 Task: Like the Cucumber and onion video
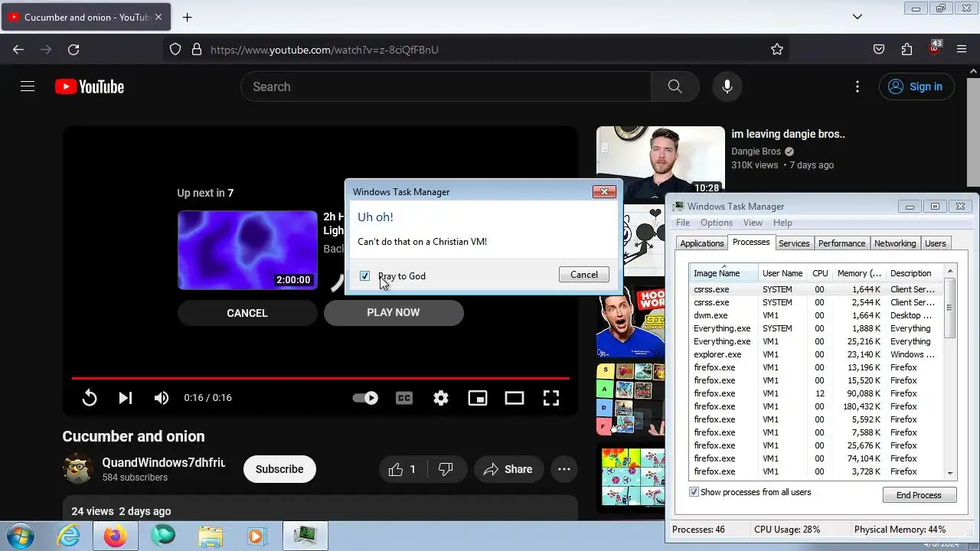coord(402,469)
